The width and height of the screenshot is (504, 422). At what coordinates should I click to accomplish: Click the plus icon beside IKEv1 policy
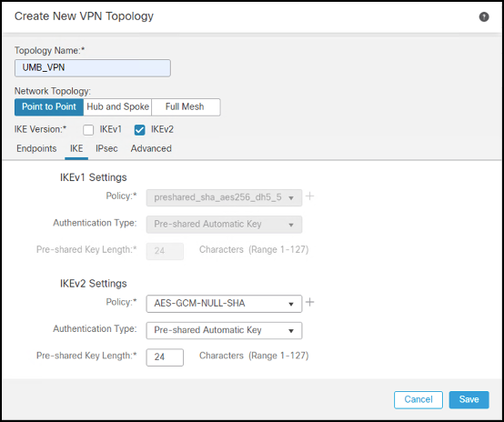point(309,196)
